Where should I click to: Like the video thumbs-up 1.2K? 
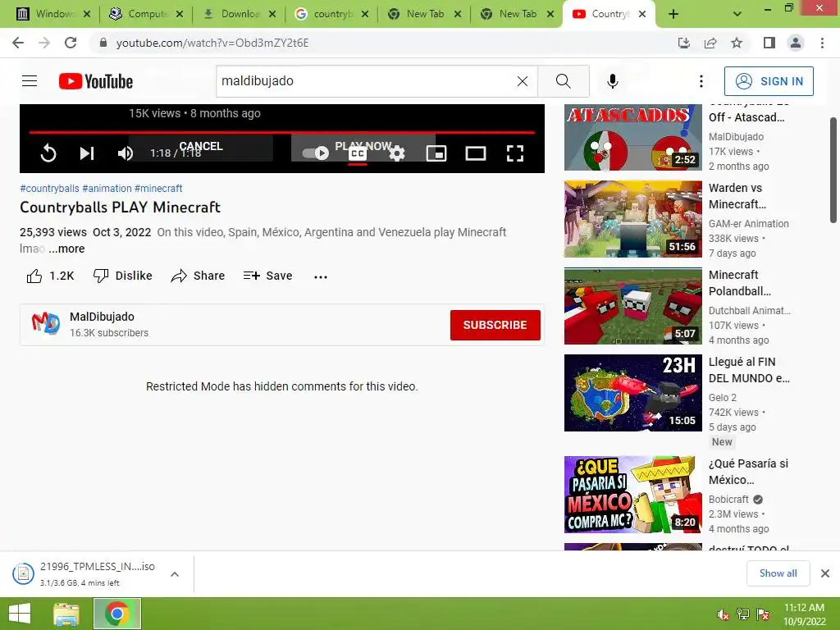pyautogui.click(x=50, y=276)
